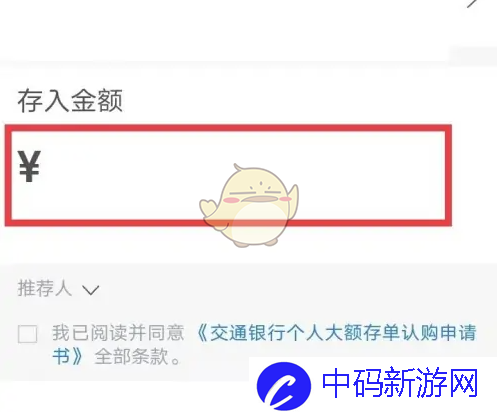This screenshot has width=499, height=412.
Task: Open the 推荐人 referrer dropdown label
Action: click(45, 288)
